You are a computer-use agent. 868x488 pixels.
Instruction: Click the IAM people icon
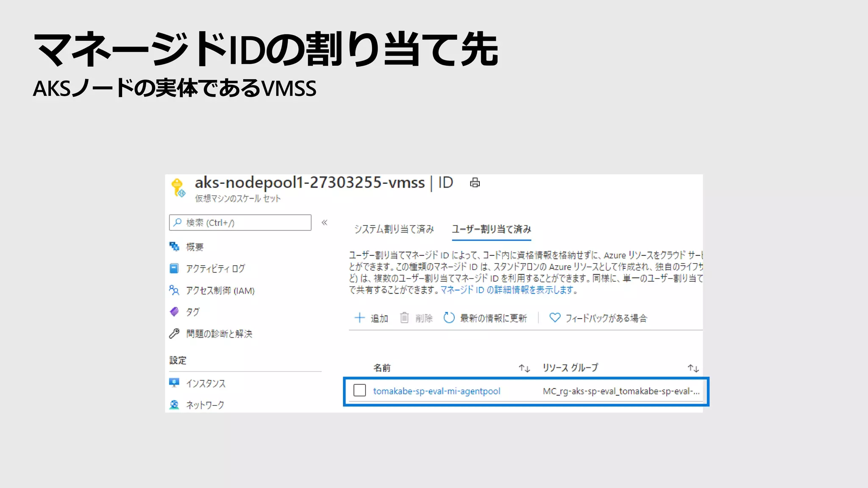[x=174, y=290]
